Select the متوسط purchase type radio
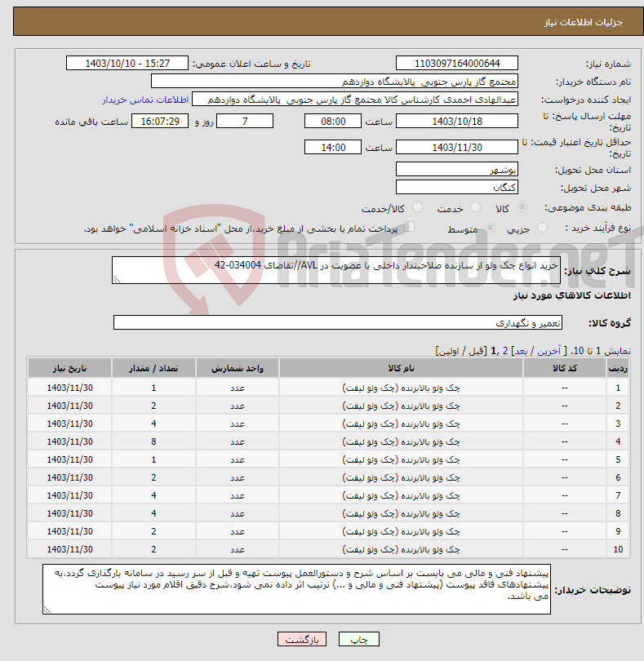This screenshot has width=644, height=661. 490,227
